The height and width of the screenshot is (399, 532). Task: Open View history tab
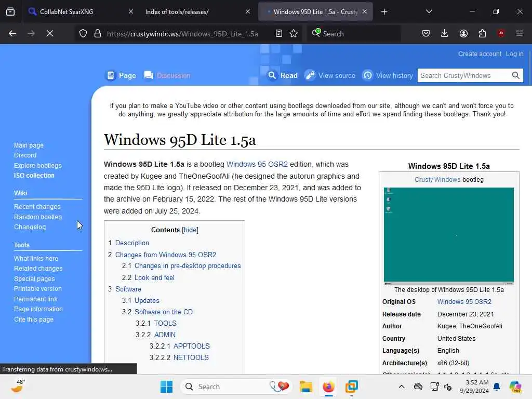(x=388, y=75)
